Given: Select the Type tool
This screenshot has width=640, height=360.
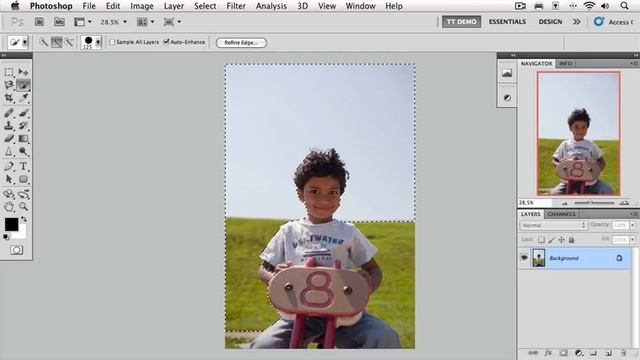Looking at the screenshot, I should coord(23,166).
